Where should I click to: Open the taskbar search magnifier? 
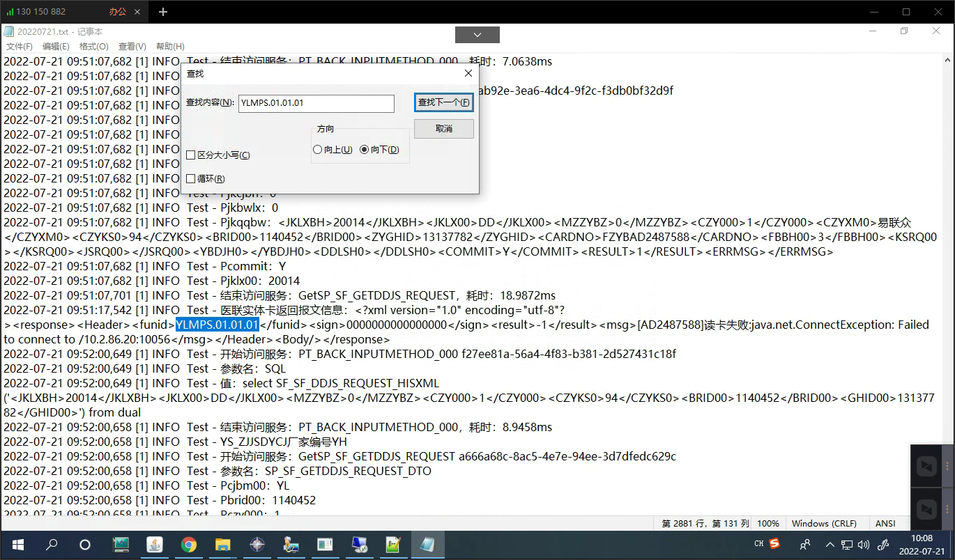[51, 544]
